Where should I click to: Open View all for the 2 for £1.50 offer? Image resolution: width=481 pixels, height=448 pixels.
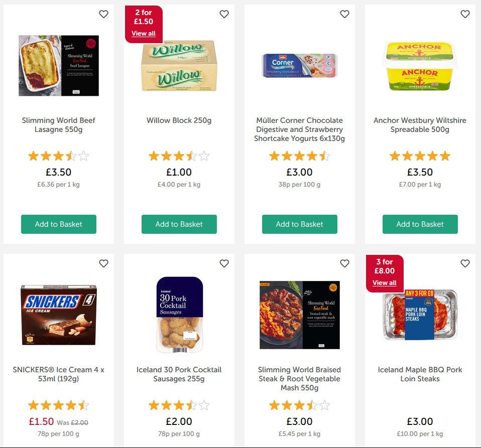coord(143,33)
